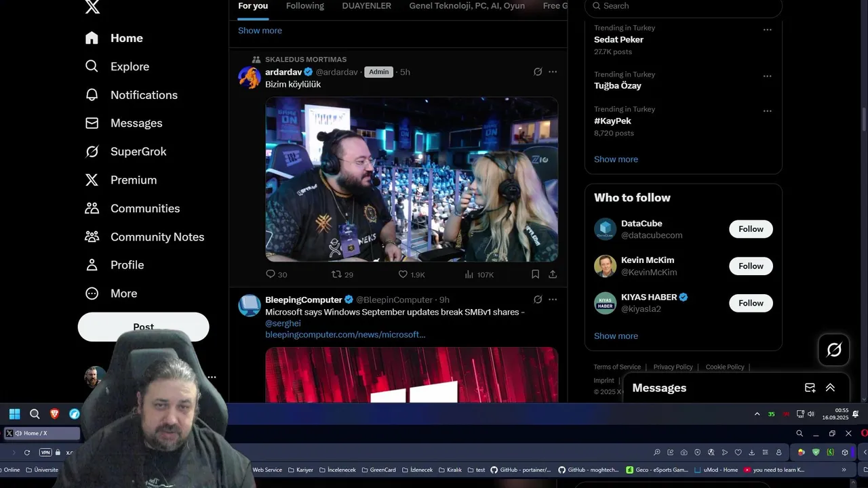Switch to the For you tab
The height and width of the screenshot is (488, 868).
click(x=253, y=6)
